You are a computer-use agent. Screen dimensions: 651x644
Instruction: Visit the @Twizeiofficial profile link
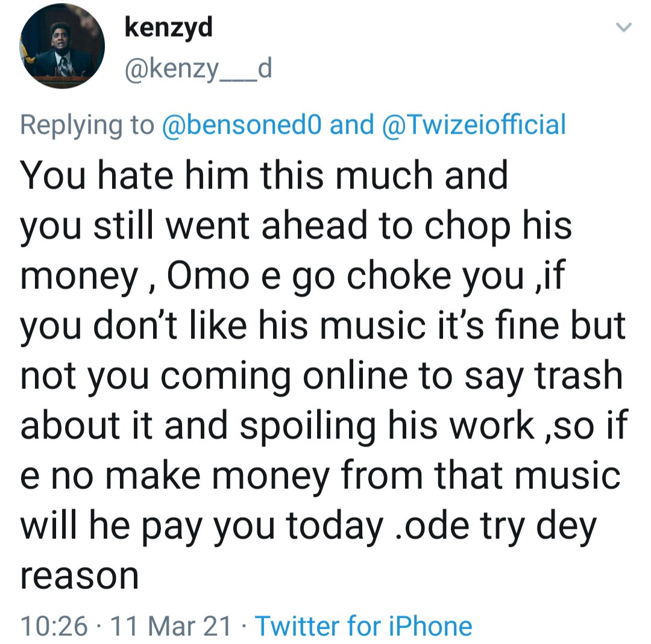[x=474, y=125]
